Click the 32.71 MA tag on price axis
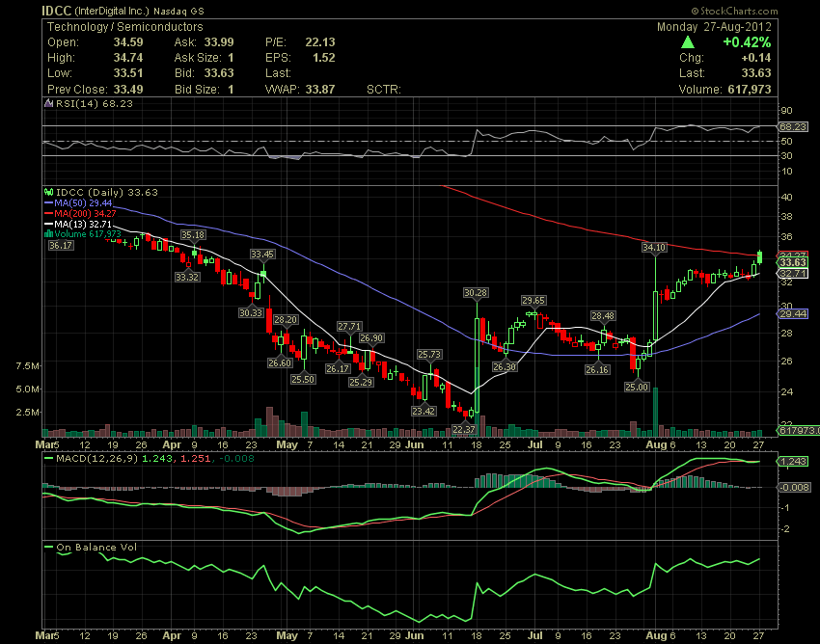 point(793,274)
